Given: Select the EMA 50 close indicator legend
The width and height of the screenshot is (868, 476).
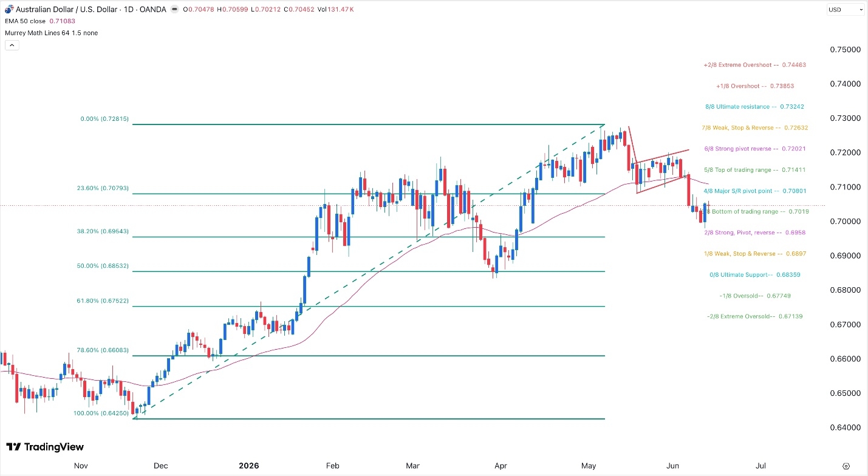Looking at the screenshot, I should [x=25, y=21].
